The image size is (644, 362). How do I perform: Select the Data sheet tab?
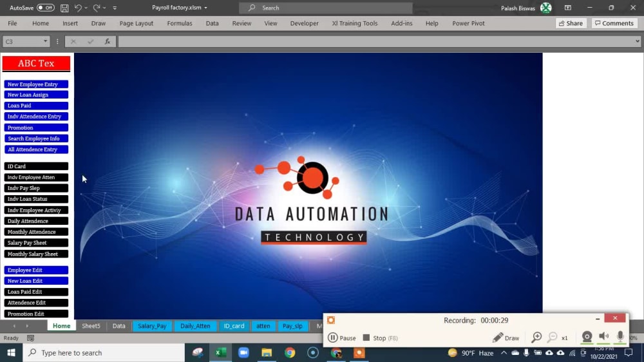(x=118, y=326)
